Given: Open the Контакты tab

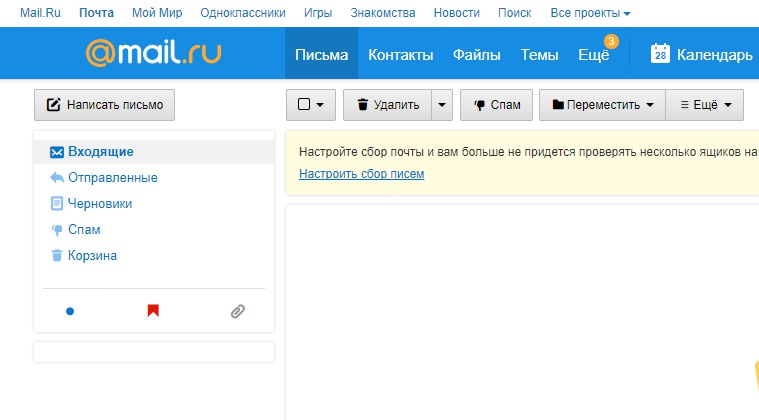Looking at the screenshot, I should click(x=400, y=55).
